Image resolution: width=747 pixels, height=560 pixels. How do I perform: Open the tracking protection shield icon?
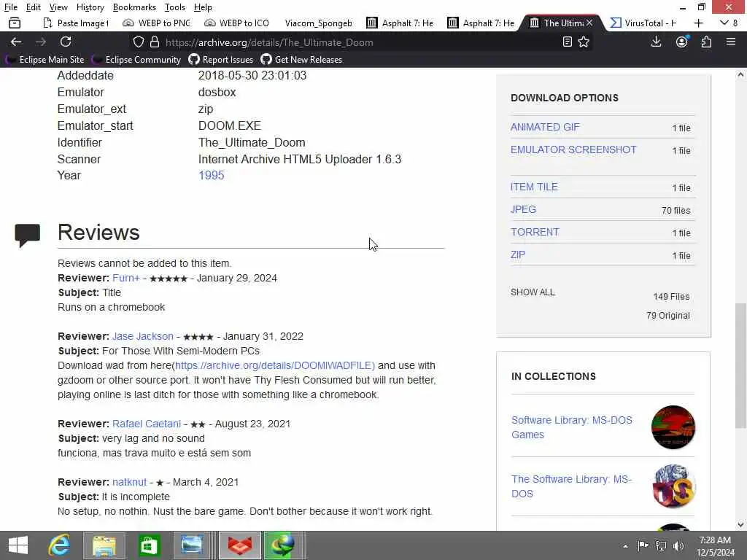coord(138,42)
